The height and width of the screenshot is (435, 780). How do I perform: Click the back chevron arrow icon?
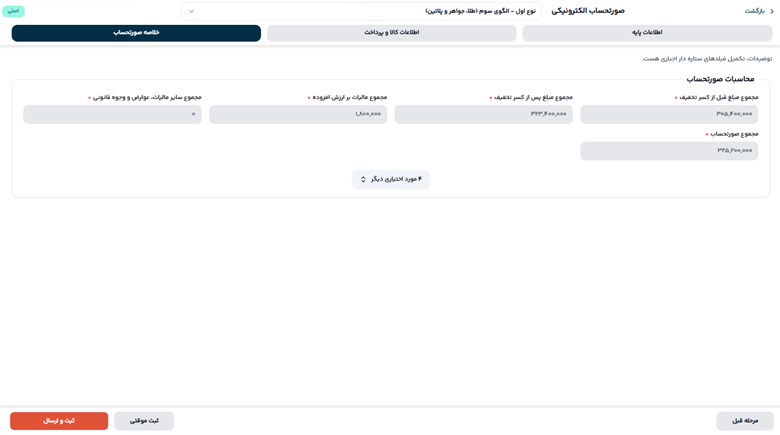pyautogui.click(x=772, y=11)
